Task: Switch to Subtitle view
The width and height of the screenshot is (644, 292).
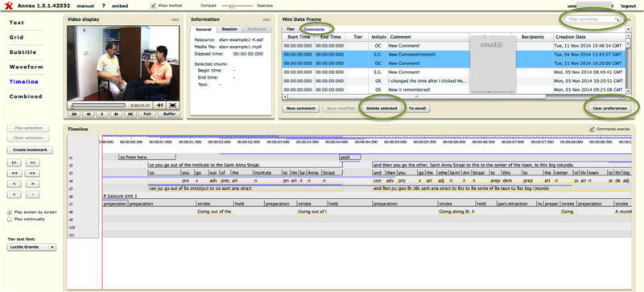Action: pyautogui.click(x=23, y=52)
